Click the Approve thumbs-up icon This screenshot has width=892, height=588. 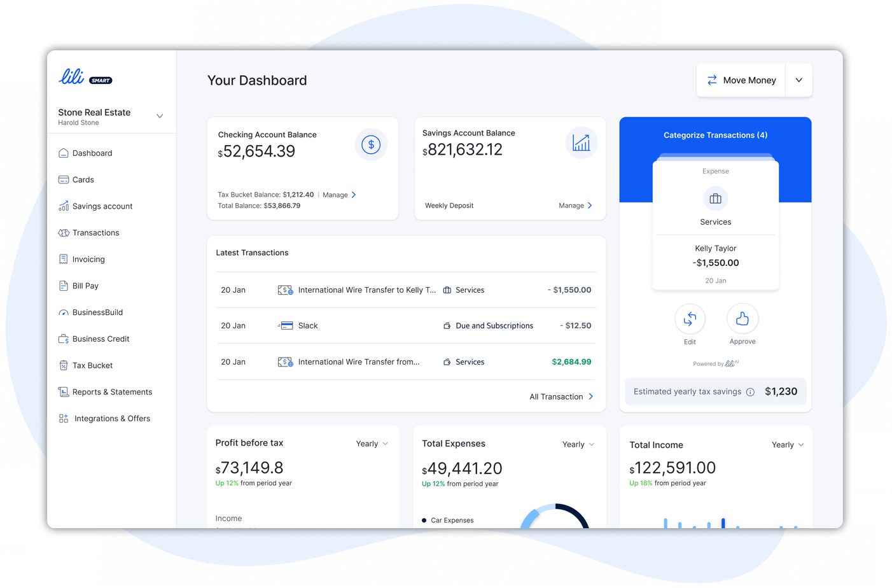pyautogui.click(x=742, y=319)
